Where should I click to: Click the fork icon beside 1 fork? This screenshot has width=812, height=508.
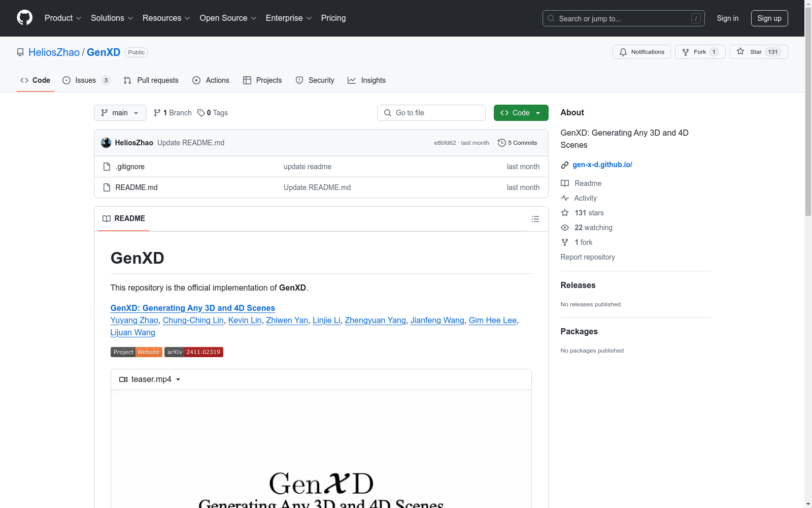[565, 242]
